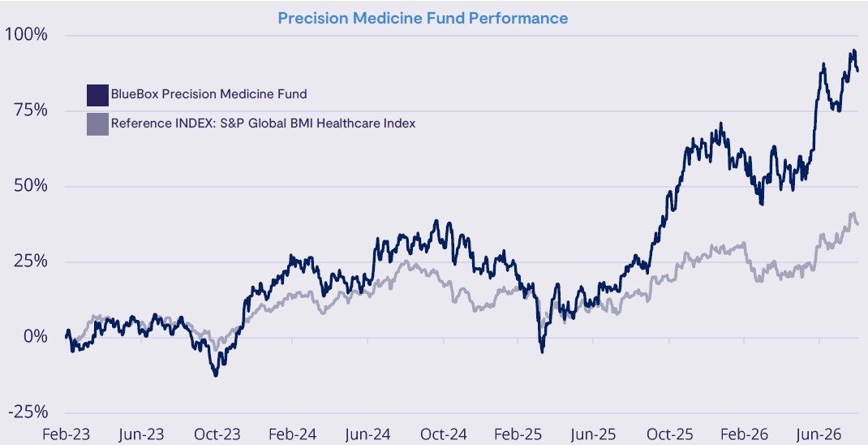Screen dimensions: 868x445
Task: Click the 100% y-axis label
Action: pos(26,35)
